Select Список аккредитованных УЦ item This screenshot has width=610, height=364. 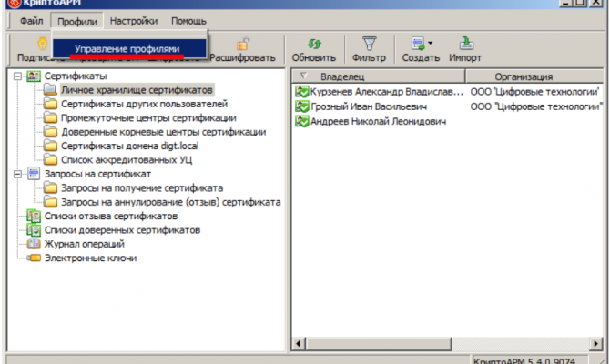127,160
